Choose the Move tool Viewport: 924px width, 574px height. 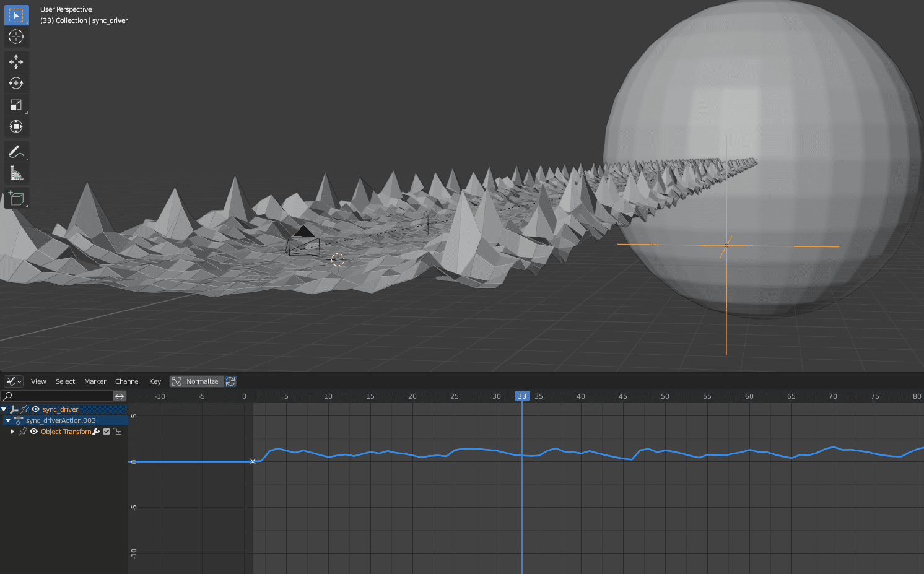(16, 62)
